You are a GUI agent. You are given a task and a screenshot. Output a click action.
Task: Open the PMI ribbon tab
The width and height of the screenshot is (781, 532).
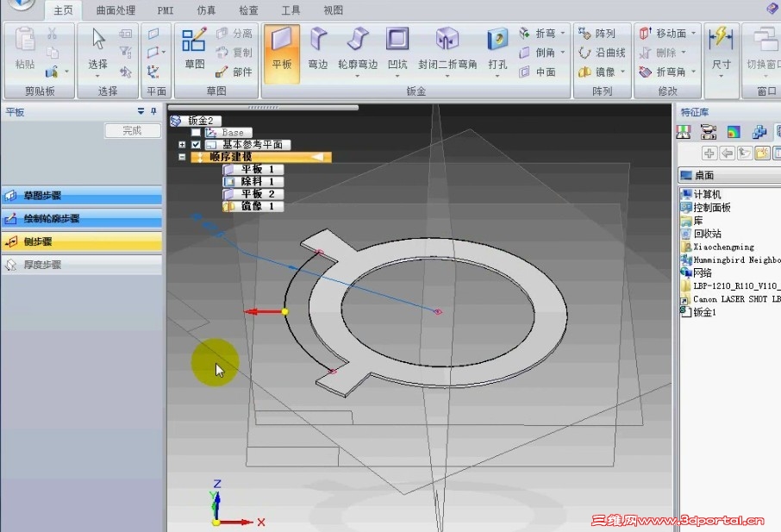tap(166, 10)
